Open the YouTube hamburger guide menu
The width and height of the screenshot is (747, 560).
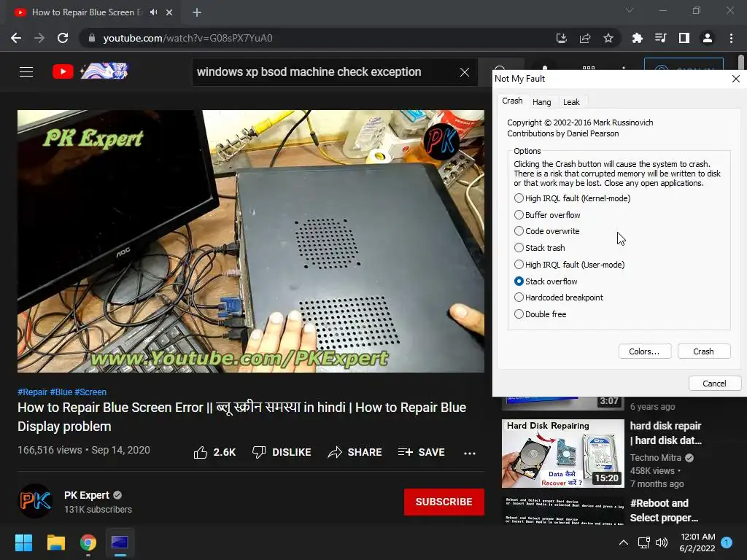click(26, 72)
